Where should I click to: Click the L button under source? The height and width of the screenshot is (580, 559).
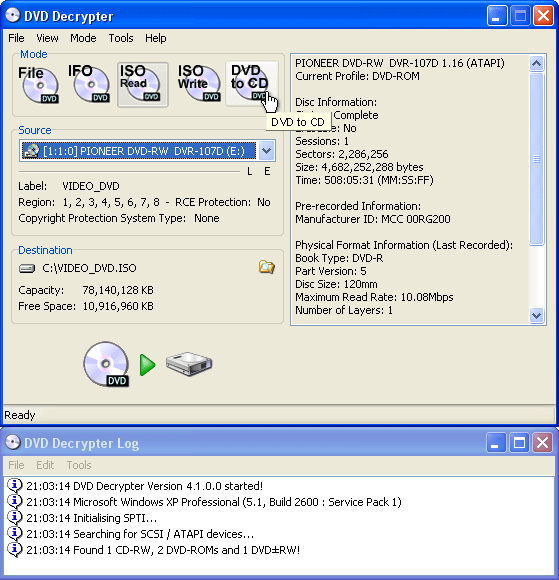(x=250, y=171)
